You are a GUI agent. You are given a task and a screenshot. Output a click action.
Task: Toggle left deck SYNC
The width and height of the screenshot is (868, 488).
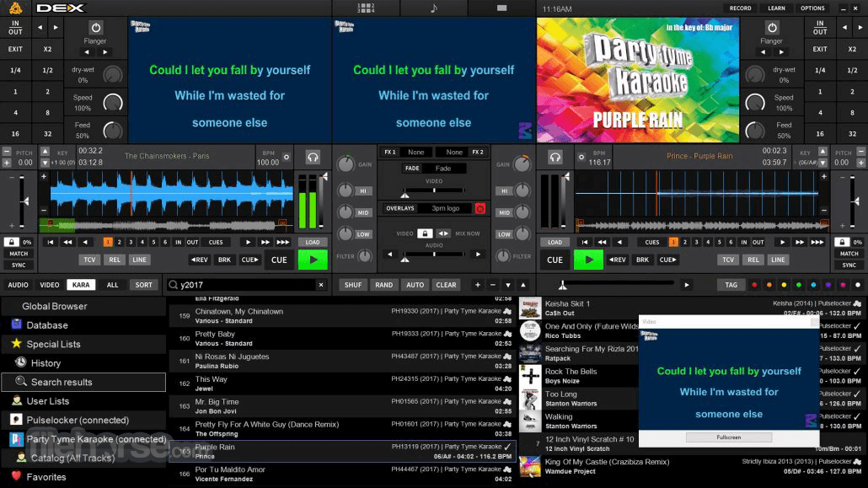(19, 265)
